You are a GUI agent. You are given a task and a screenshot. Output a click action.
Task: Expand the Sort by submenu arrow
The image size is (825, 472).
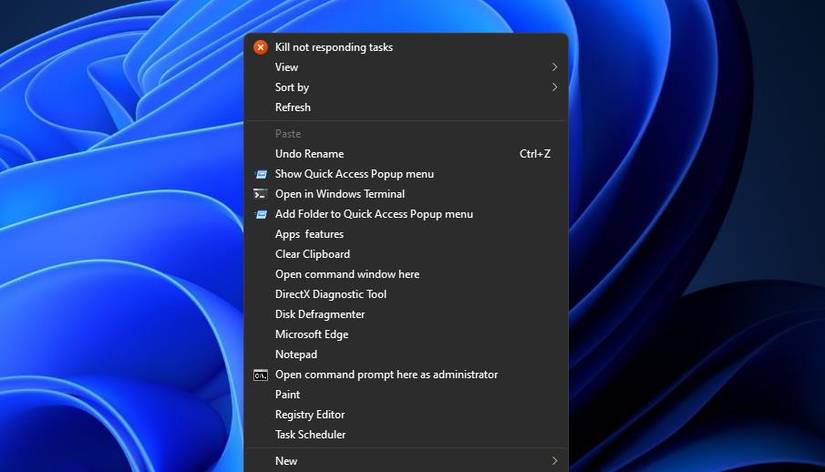pos(554,87)
